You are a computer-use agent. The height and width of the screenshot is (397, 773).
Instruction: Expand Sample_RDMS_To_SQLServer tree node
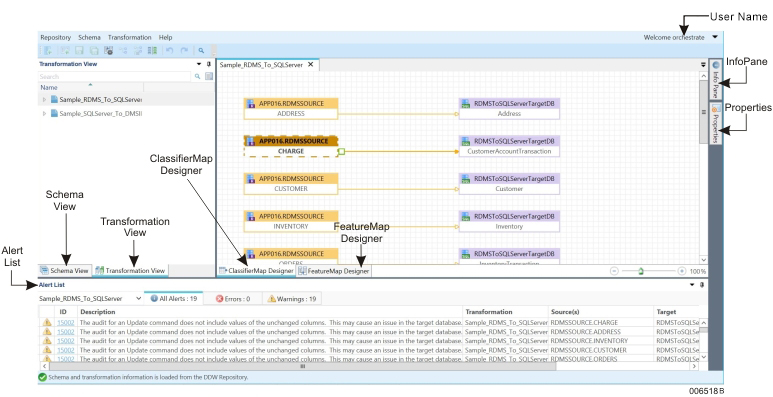click(44, 100)
